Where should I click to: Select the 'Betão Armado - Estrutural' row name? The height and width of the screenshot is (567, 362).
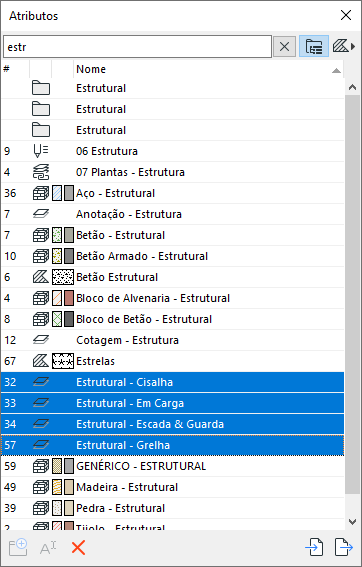coord(142,256)
